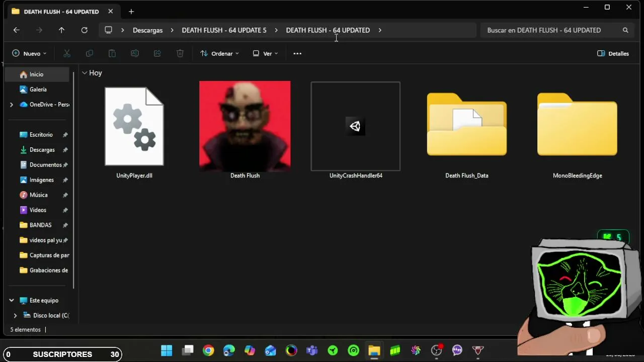Go up one folder level
Image resolution: width=644 pixels, height=362 pixels.
pos(61,30)
